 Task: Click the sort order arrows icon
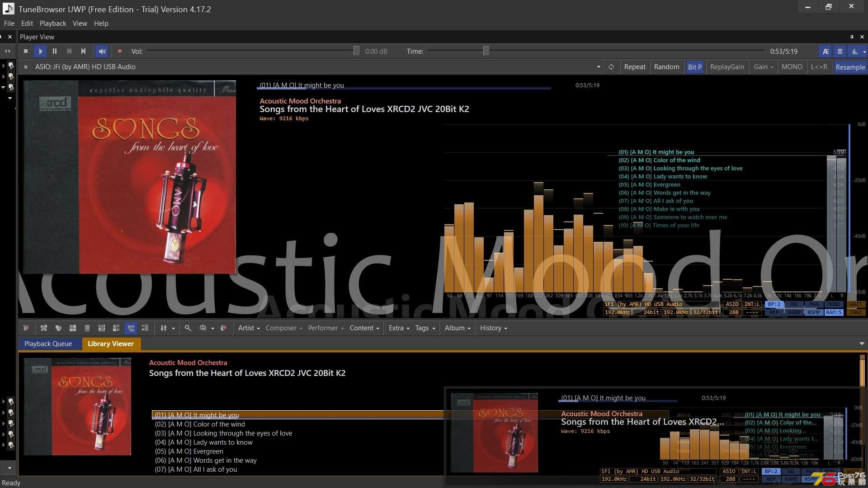point(164,328)
